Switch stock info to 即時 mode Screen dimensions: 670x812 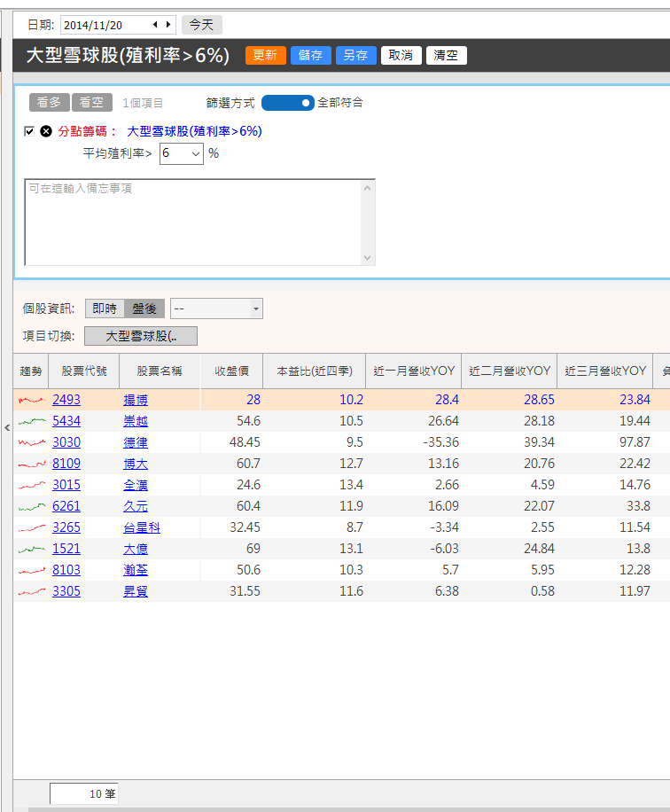(105, 308)
